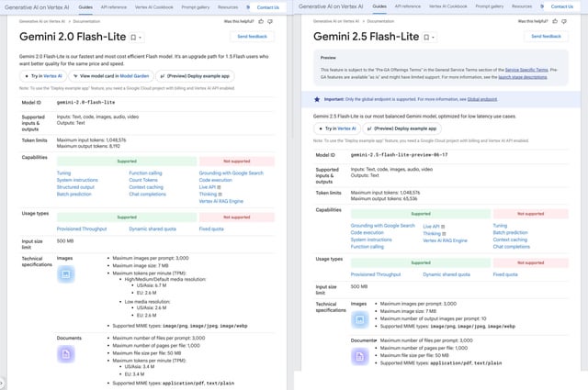Open Grounding with Google Search, Gemini 2.5 page

pyautogui.click(x=383, y=226)
